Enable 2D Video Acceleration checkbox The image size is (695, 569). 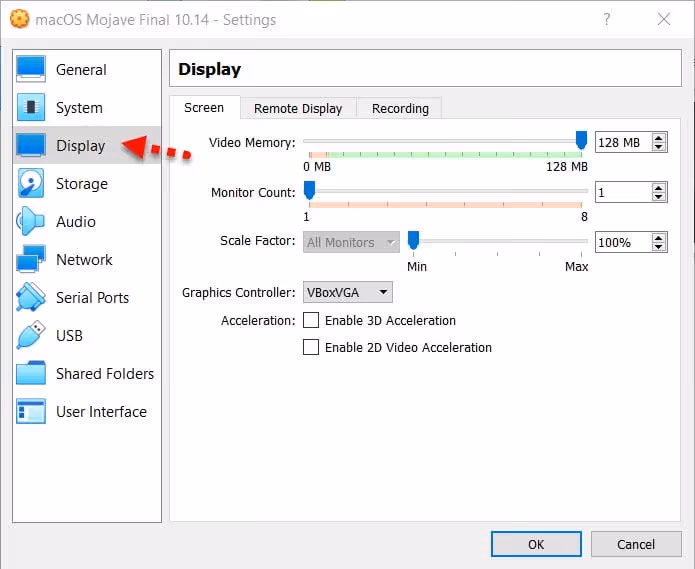[x=311, y=347]
